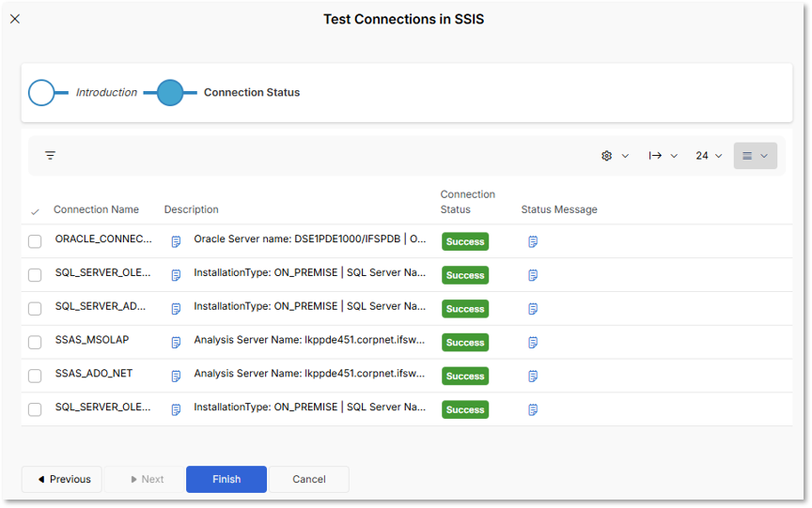Select the SQL_SERVER_AD... connection name
812x508 pixels.
[101, 306]
